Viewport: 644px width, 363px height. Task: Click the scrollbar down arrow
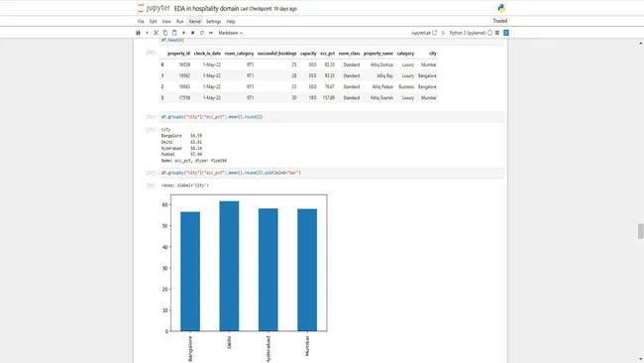coord(640,359)
